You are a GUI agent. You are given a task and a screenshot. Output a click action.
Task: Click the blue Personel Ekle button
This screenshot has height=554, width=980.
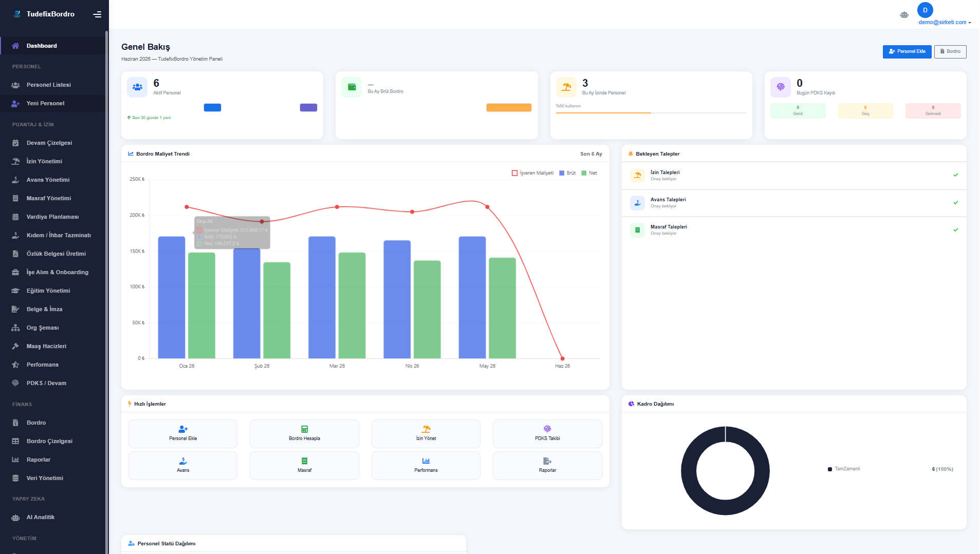click(x=907, y=51)
